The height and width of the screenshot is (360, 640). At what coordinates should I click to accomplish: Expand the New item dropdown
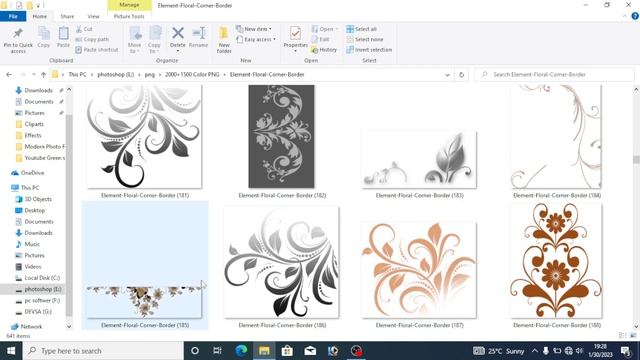[254, 29]
